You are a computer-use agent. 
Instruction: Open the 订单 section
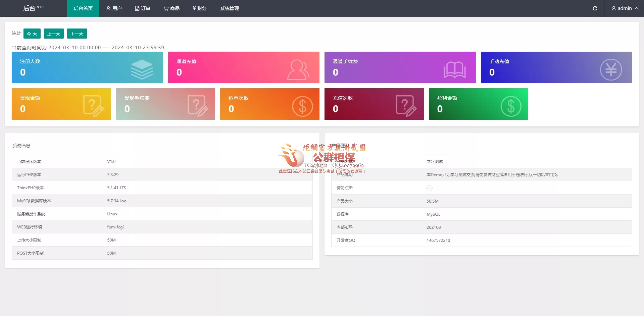[143, 8]
